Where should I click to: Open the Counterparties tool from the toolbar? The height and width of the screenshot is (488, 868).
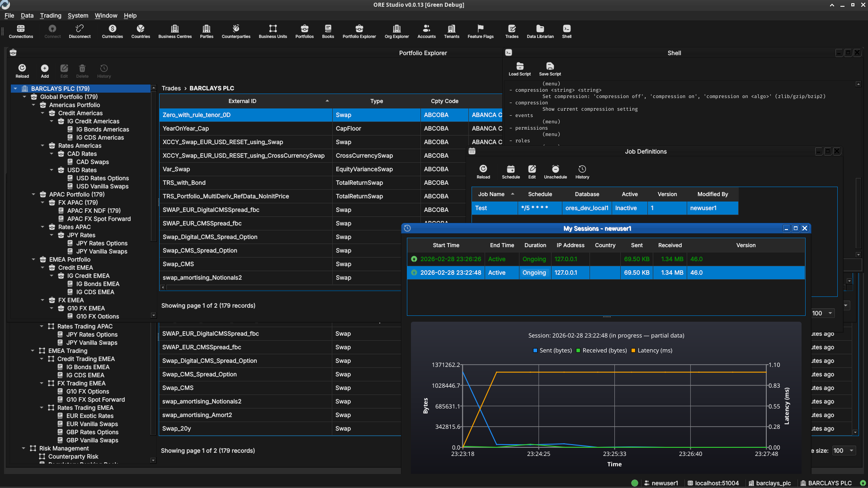tap(236, 31)
